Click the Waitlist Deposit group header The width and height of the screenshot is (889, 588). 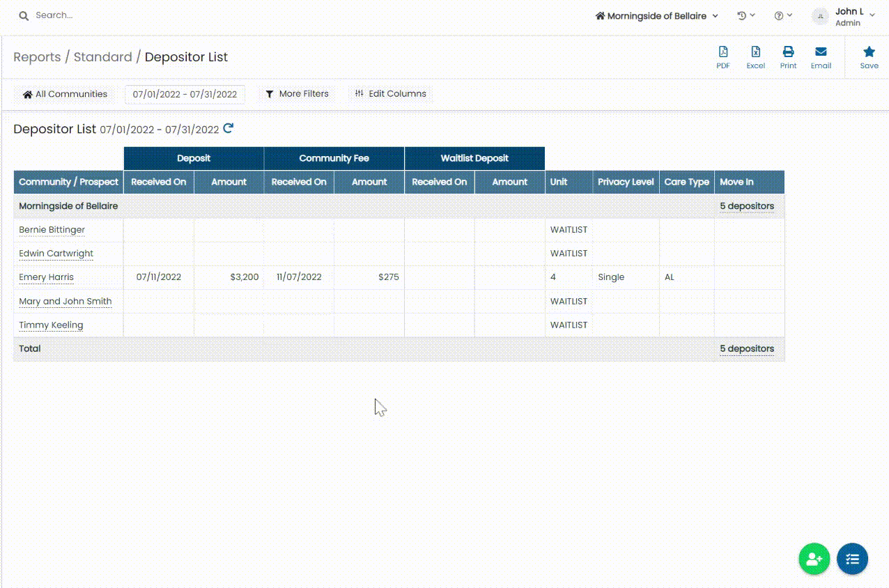coord(474,158)
